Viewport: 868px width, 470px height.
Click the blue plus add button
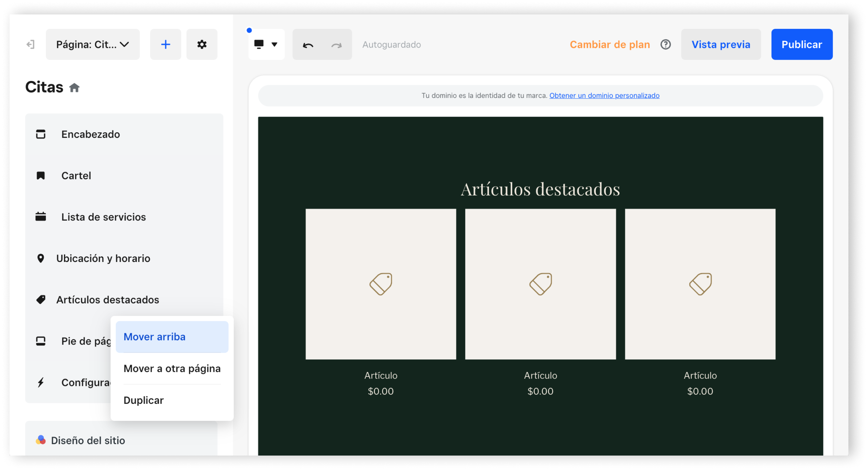click(x=166, y=44)
